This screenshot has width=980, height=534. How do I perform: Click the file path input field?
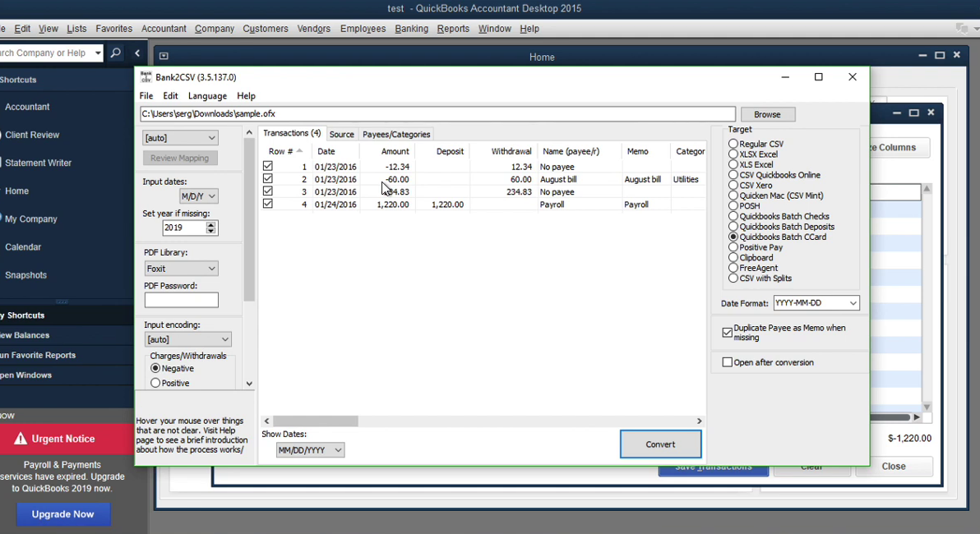(x=437, y=113)
